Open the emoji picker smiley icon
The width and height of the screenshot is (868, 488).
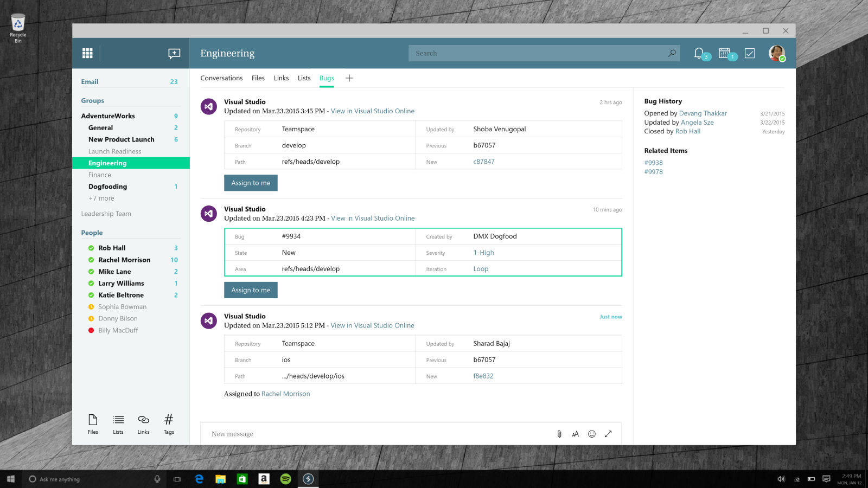pyautogui.click(x=592, y=434)
